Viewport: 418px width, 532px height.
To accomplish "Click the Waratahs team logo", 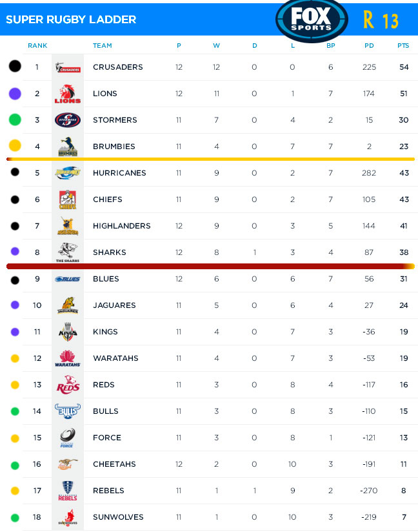I will coord(68,358).
